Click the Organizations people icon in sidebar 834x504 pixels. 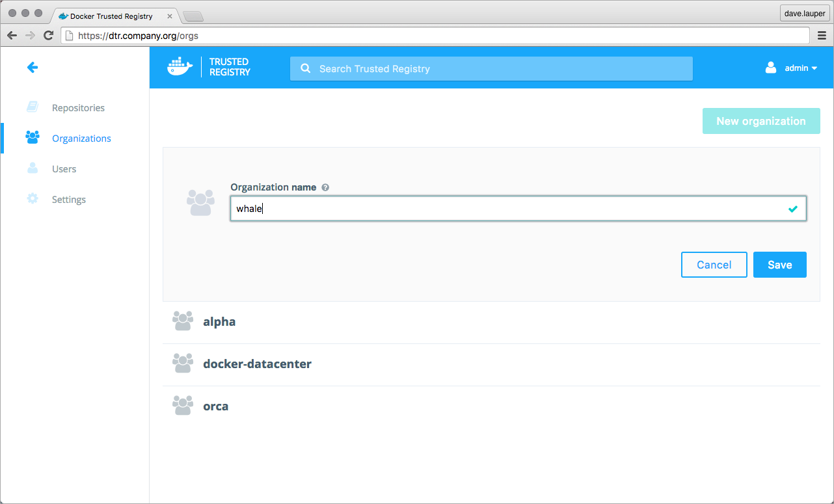pyautogui.click(x=32, y=138)
